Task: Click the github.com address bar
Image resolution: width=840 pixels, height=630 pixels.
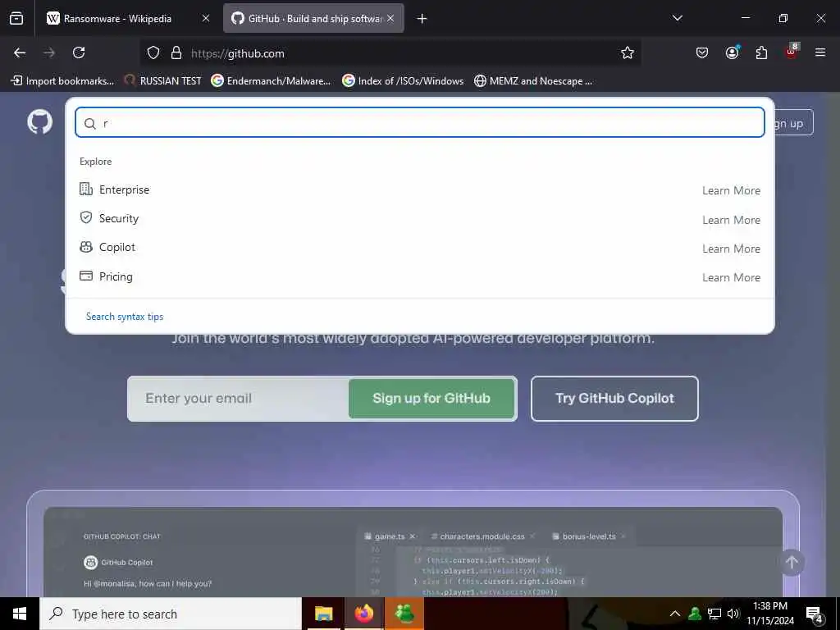Action: (x=390, y=53)
